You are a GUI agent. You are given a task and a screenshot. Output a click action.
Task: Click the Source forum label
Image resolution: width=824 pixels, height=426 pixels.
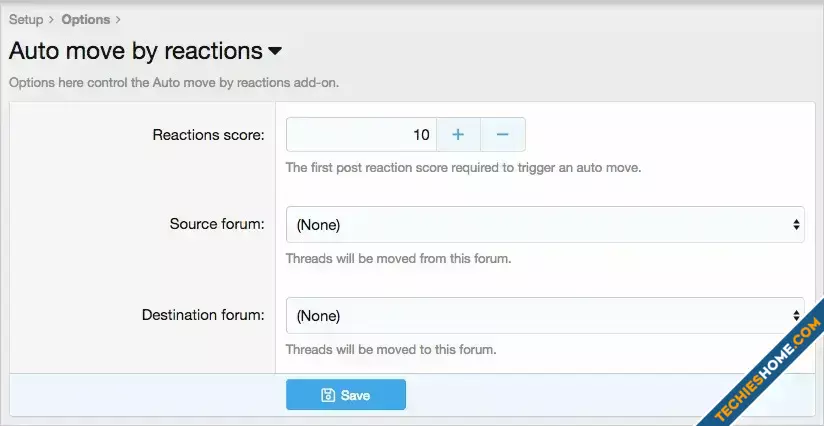click(217, 223)
